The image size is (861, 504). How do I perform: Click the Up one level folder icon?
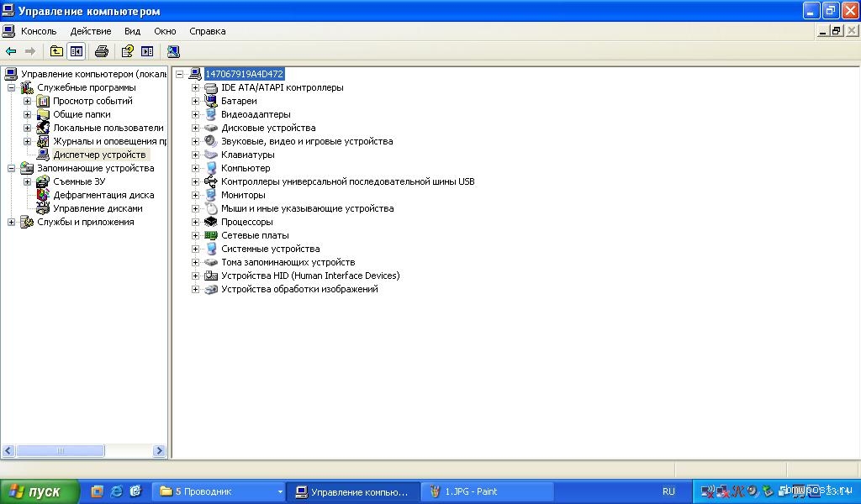pos(56,51)
